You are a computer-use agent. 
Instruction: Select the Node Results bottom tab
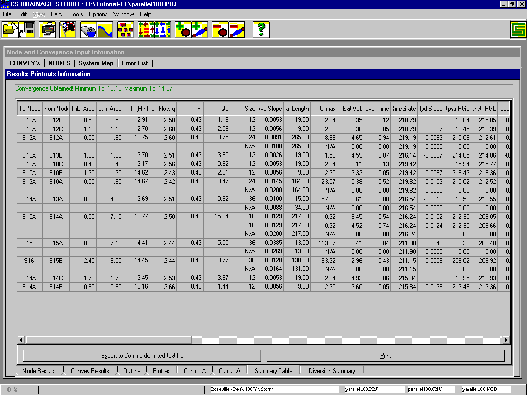click(x=38, y=371)
